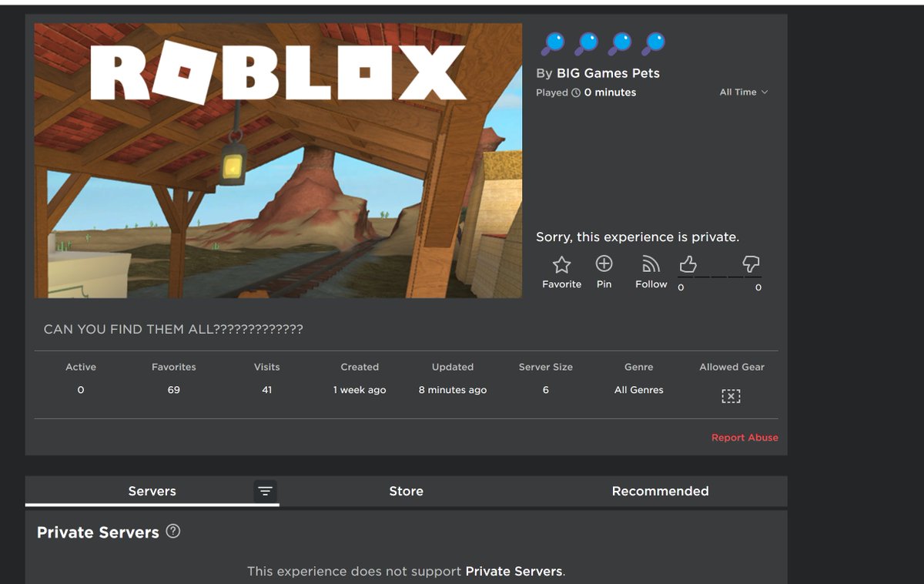Click the clock icon beside Played

(x=576, y=92)
